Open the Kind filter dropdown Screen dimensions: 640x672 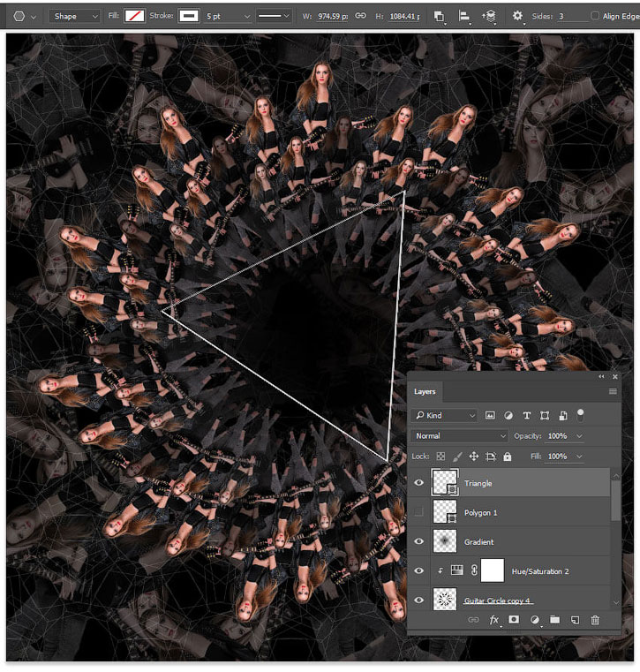(x=444, y=415)
